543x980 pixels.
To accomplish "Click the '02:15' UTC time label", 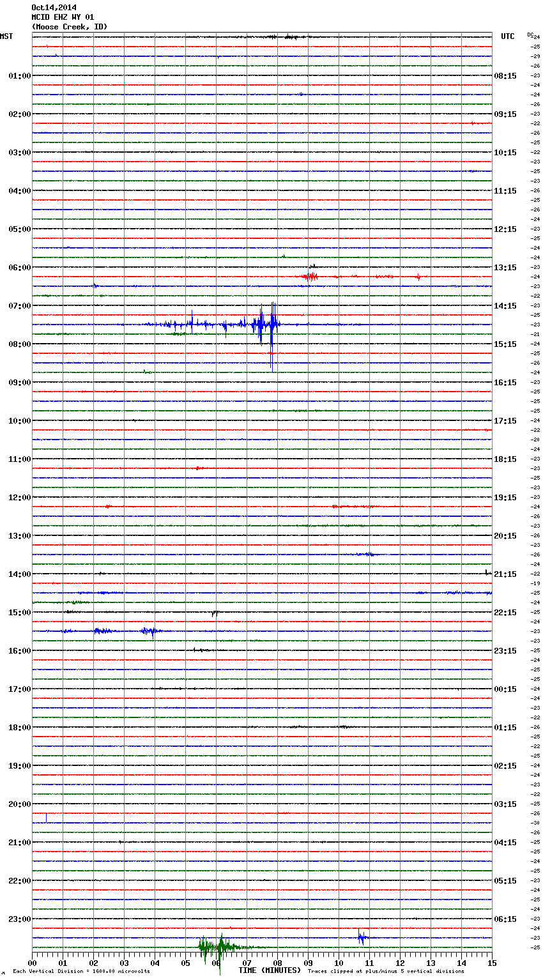I will pyautogui.click(x=505, y=766).
